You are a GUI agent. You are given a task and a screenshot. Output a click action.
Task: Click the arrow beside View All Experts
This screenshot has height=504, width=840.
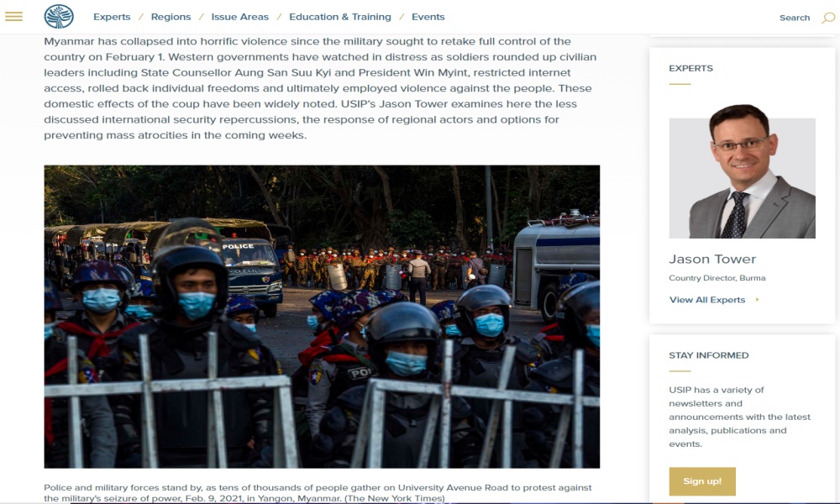(x=757, y=299)
